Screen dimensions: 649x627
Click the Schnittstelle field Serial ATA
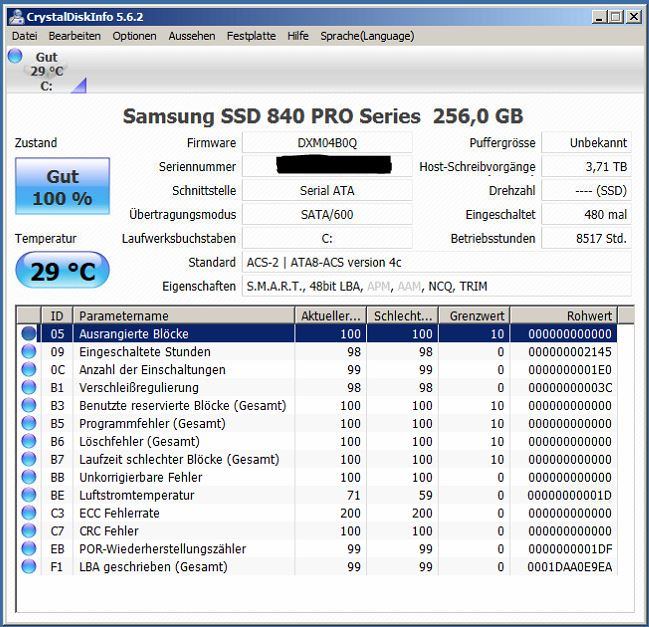(x=327, y=191)
